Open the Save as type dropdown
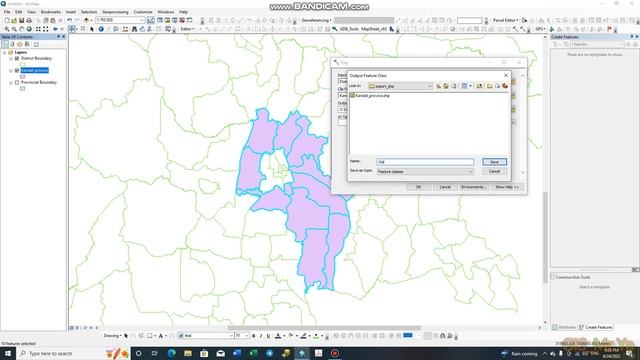The image size is (640, 360). [x=471, y=171]
